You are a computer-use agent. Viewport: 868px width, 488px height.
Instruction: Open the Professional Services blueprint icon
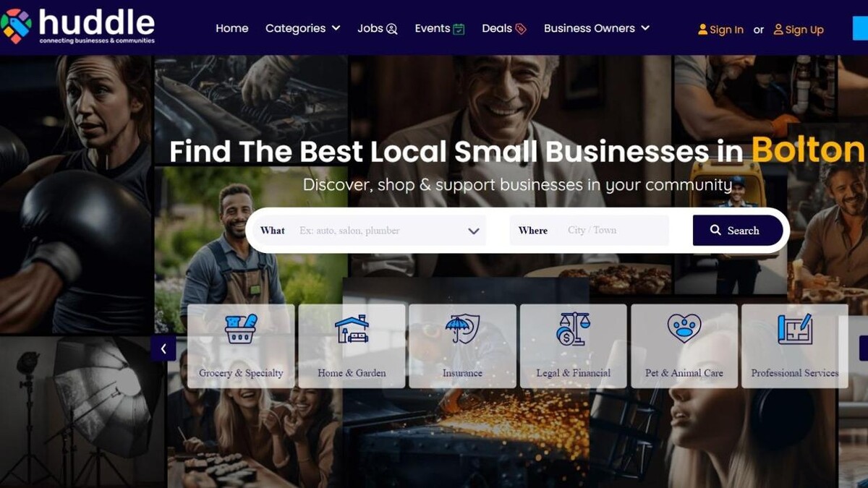(795, 329)
